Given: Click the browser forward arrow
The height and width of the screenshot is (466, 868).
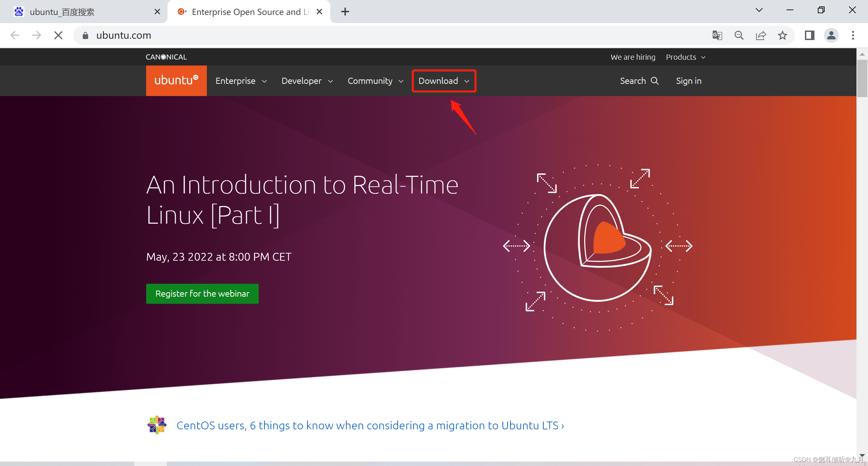Looking at the screenshot, I should point(37,35).
